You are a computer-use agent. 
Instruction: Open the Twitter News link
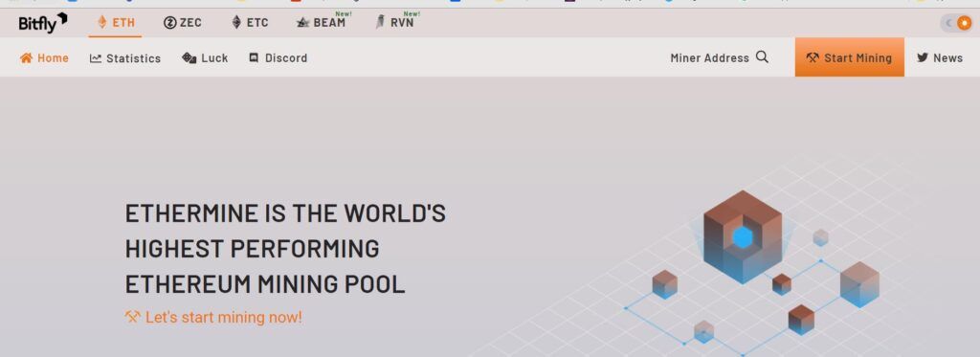940,58
